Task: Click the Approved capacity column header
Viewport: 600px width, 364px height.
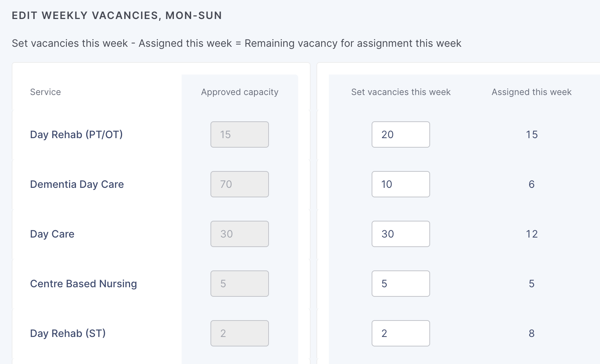Action: pyautogui.click(x=239, y=92)
